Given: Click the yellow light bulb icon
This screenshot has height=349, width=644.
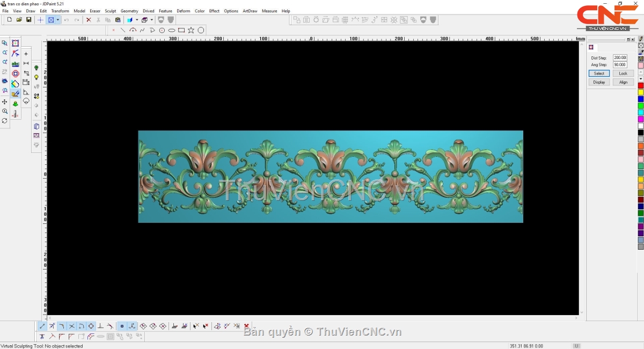Looking at the screenshot, I should tap(36, 77).
